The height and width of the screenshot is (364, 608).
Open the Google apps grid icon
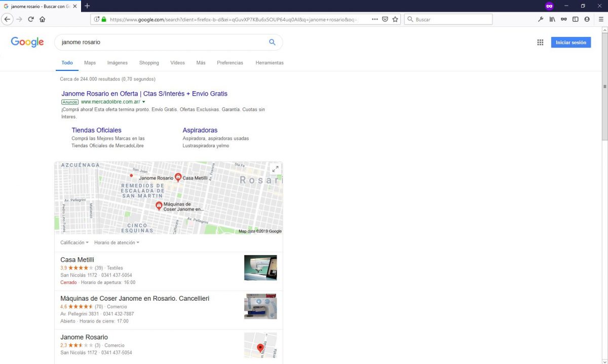(540, 42)
